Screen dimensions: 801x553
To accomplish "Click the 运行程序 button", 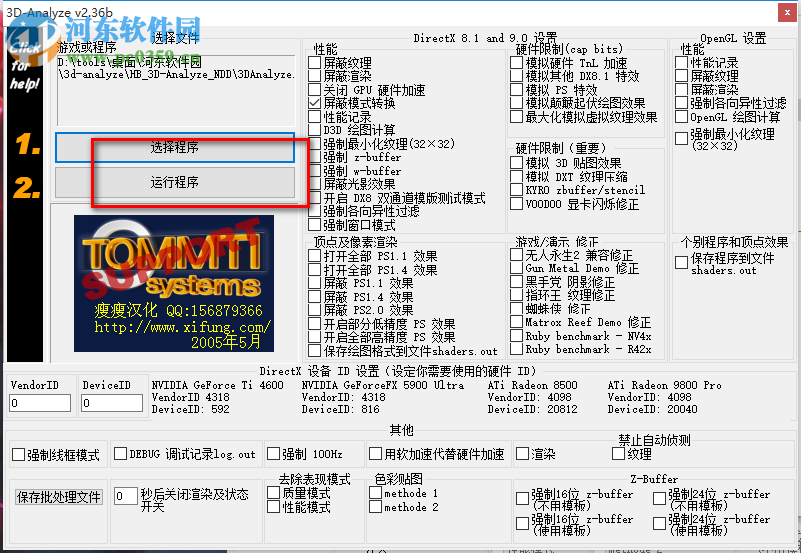I will tap(175, 182).
